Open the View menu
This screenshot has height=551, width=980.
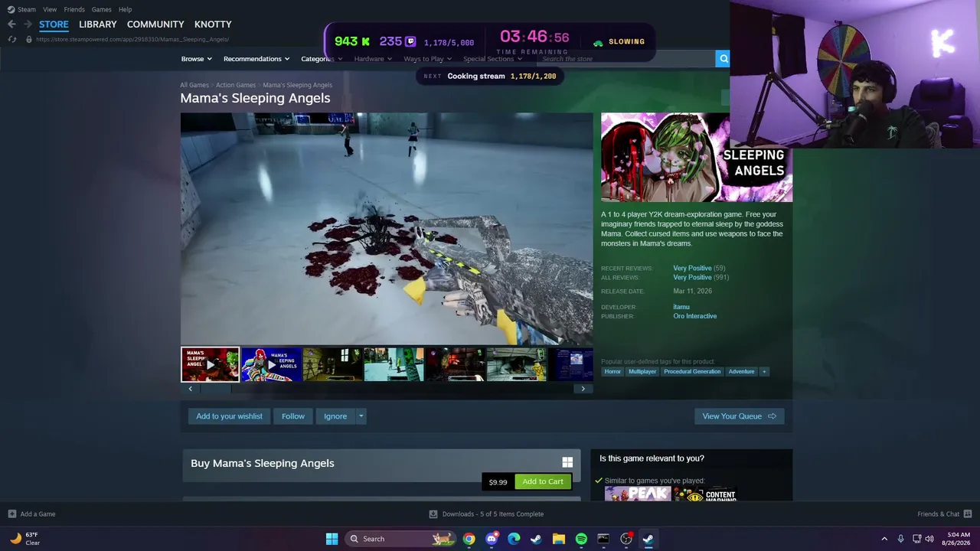pos(50,9)
